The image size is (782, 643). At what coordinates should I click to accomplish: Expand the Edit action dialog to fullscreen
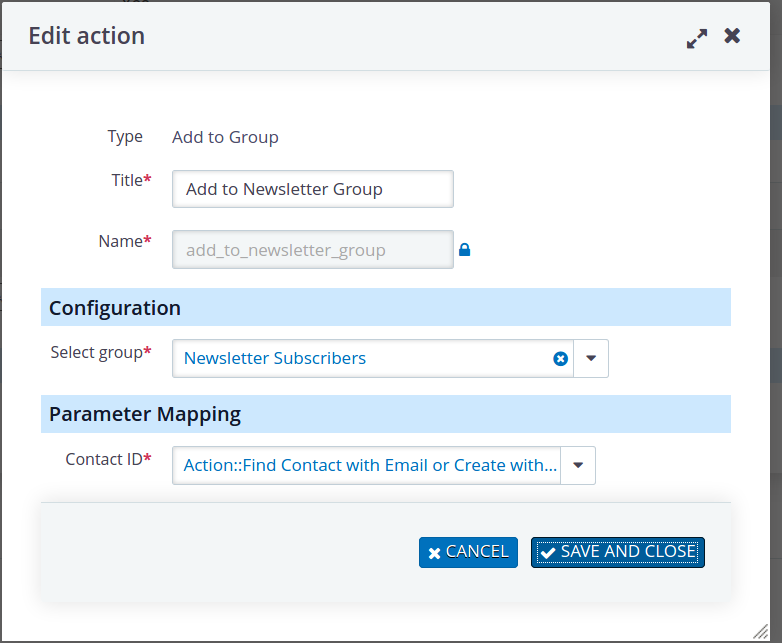click(696, 38)
